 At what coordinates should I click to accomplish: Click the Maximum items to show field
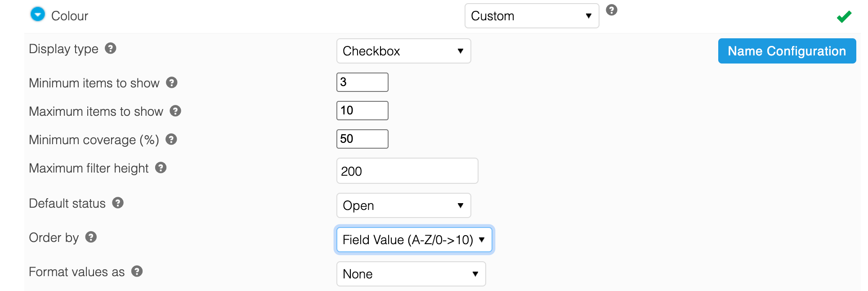tap(362, 111)
